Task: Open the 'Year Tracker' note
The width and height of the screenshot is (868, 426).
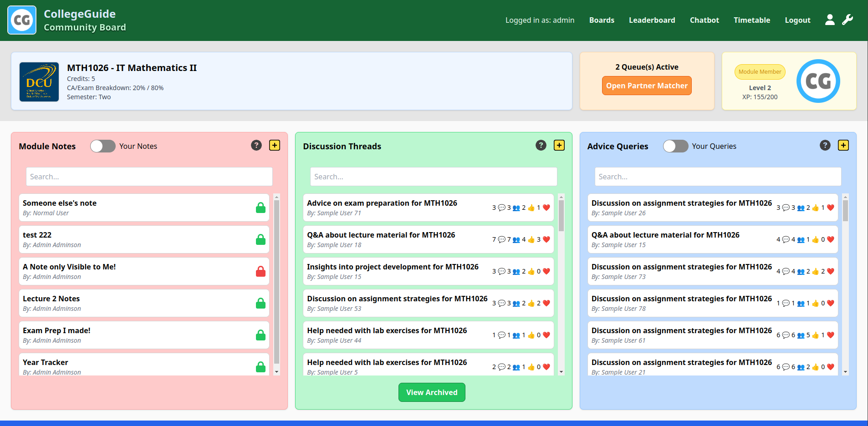Action: pyautogui.click(x=144, y=365)
